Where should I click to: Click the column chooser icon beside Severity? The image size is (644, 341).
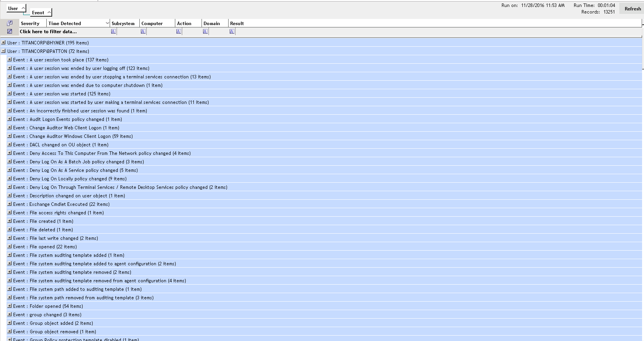coord(10,23)
